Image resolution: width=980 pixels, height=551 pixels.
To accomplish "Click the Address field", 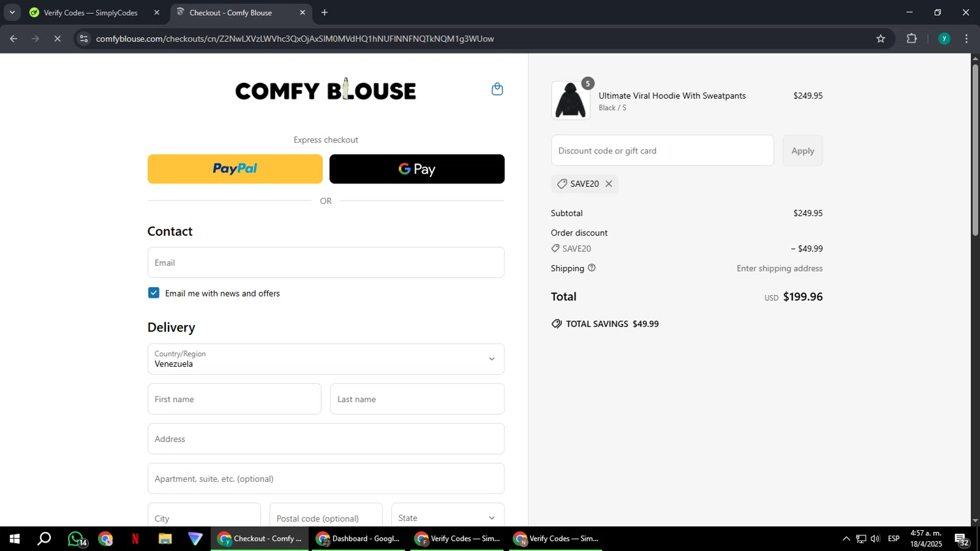I will pyautogui.click(x=326, y=439).
